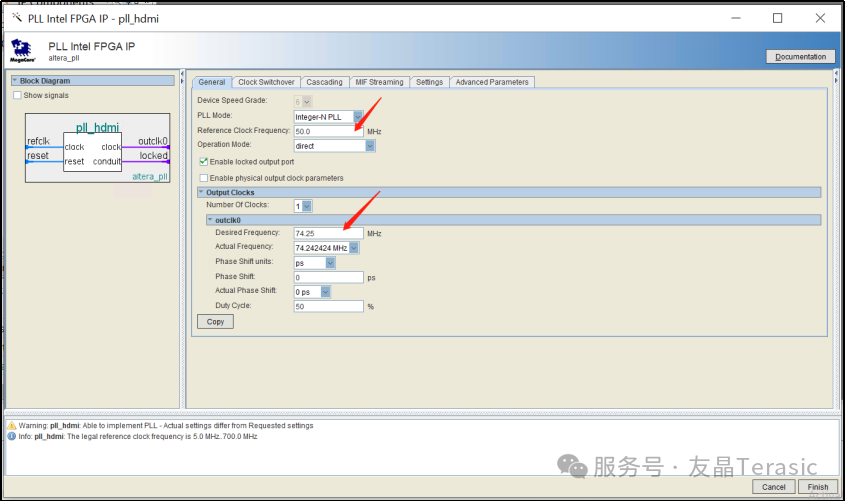This screenshot has width=845, height=501.
Task: Open the Operation Mode dropdown
Action: (x=370, y=146)
